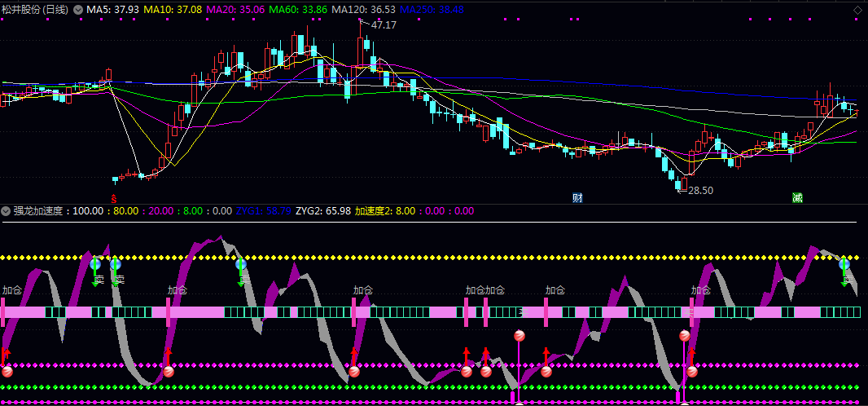The height and width of the screenshot is (406, 868).
Task: Click the magenta 20.00 indicator value
Action: (x=162, y=211)
